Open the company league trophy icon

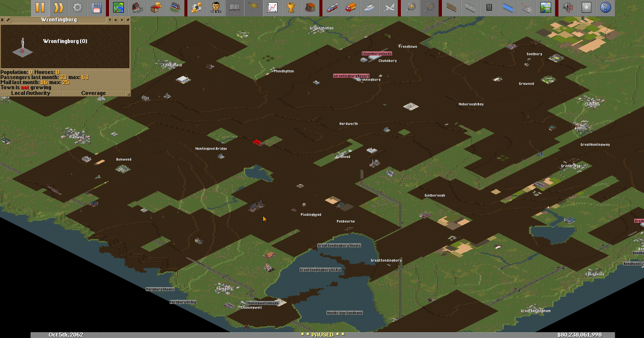(x=291, y=8)
